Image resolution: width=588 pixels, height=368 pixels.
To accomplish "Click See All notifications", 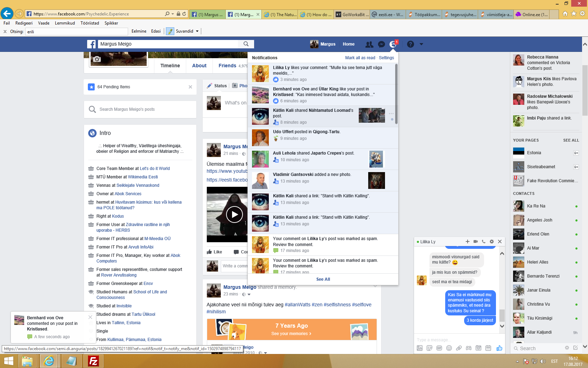I will (x=323, y=279).
